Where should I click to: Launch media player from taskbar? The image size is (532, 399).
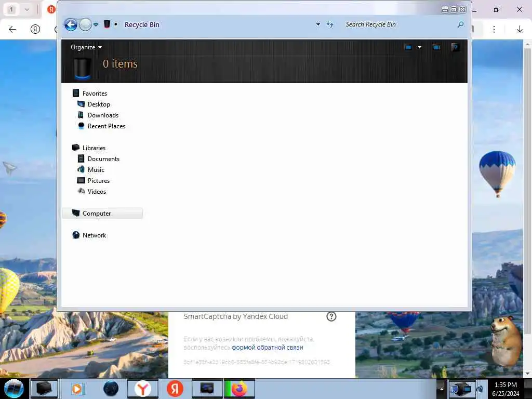77,389
